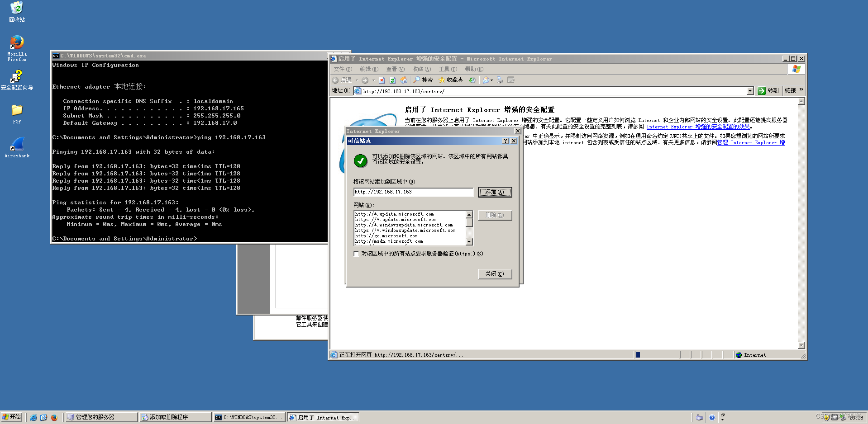Open the Mail button dropdown arrow
This screenshot has height=424, width=868.
click(492, 80)
